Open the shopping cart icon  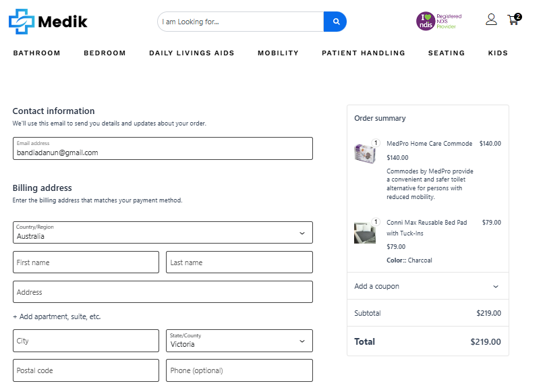tap(513, 20)
